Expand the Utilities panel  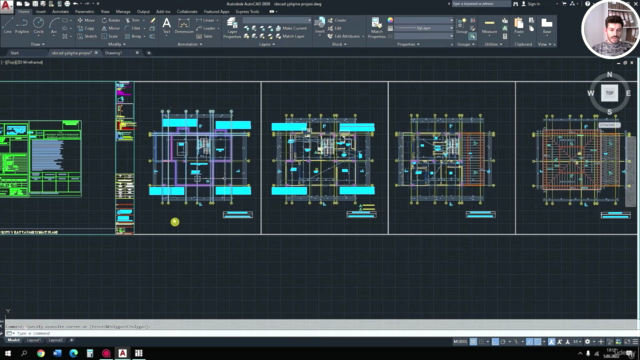coord(493,44)
